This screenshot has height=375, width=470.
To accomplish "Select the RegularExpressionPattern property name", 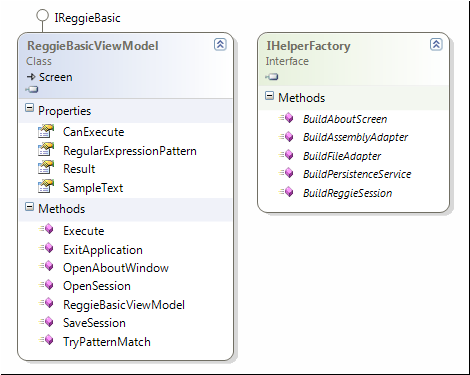I will (x=130, y=151).
